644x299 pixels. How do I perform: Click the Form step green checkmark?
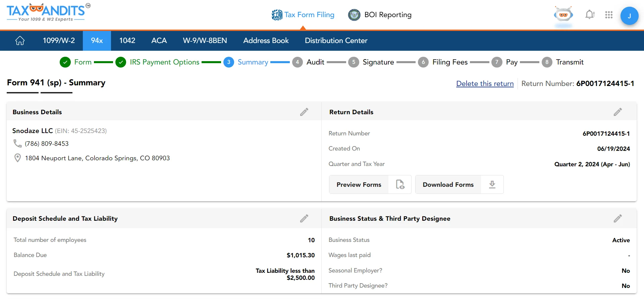65,62
